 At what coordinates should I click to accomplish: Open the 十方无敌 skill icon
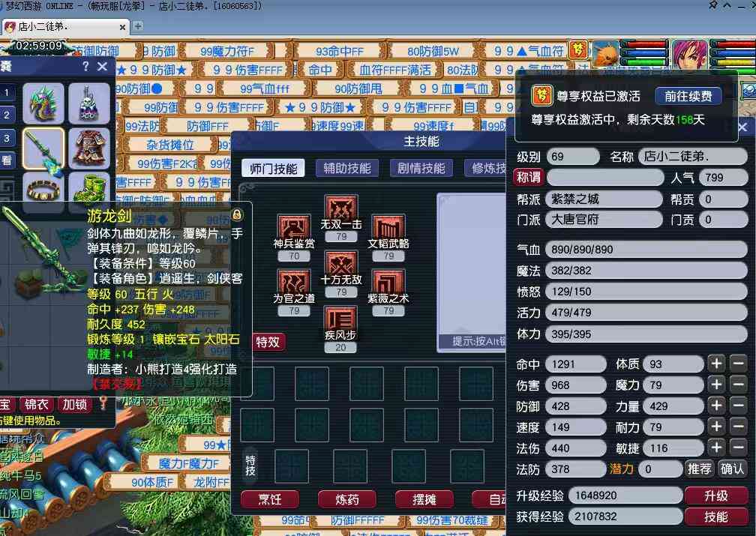pyautogui.click(x=340, y=263)
